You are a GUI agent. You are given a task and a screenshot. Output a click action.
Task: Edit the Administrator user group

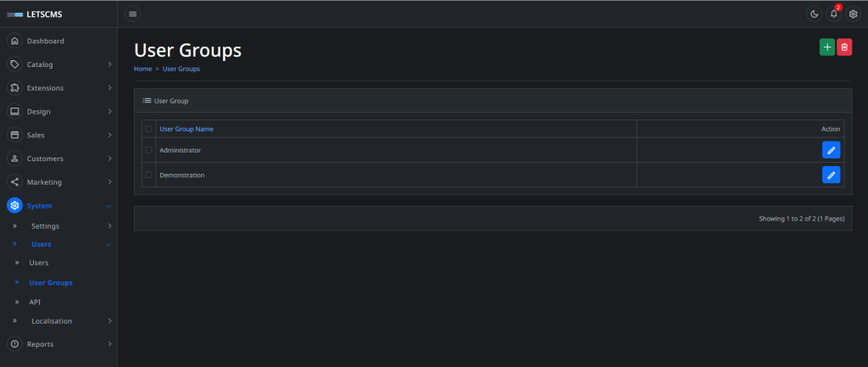(x=831, y=150)
